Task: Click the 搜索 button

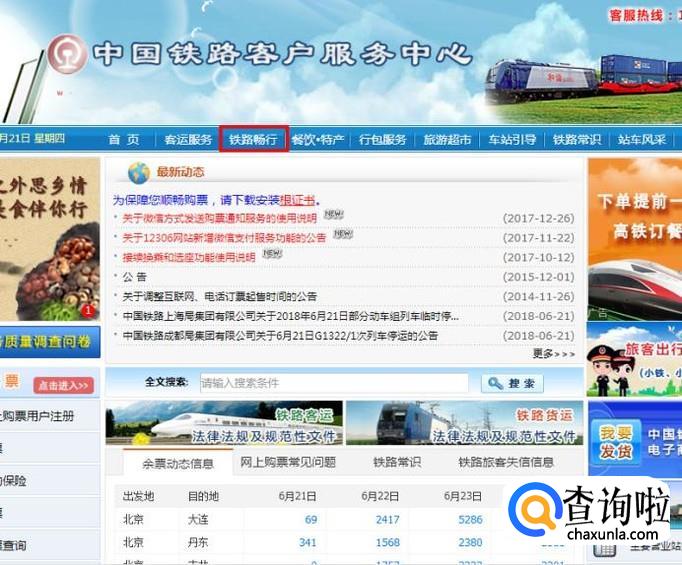Action: 512,383
